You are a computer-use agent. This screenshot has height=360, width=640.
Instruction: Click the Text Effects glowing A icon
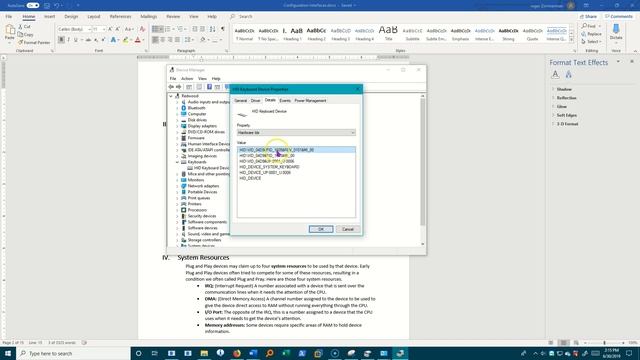tap(113, 40)
